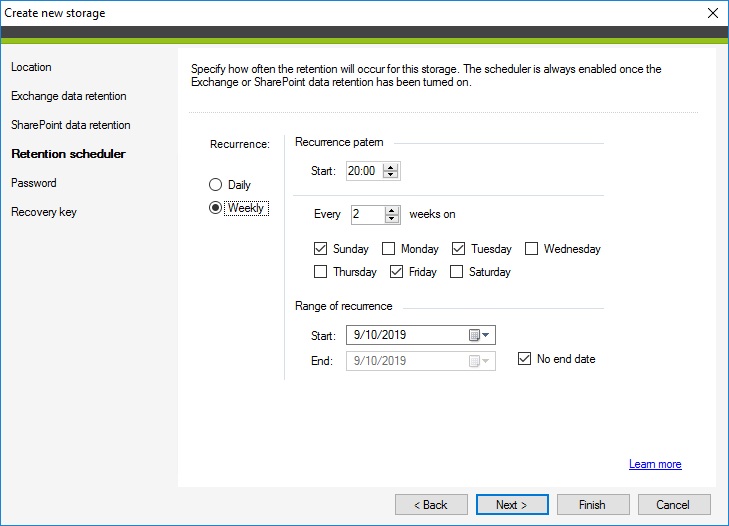Viewport: 729px width, 526px height.
Task: Close the Create new storage dialog
Action: (x=713, y=13)
